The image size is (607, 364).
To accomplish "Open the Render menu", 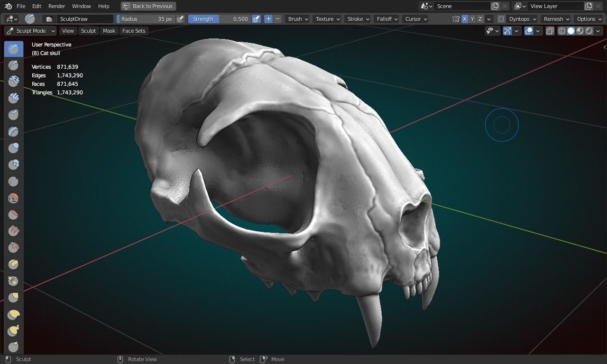I will [56, 6].
